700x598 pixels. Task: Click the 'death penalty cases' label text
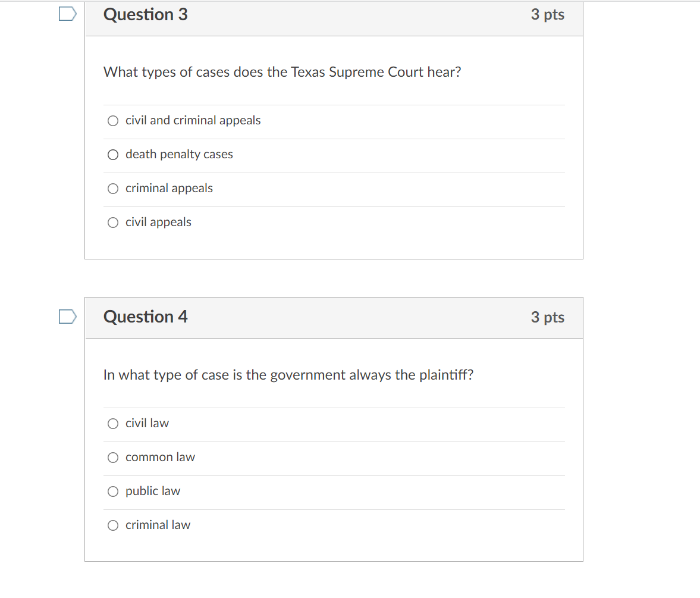(179, 155)
